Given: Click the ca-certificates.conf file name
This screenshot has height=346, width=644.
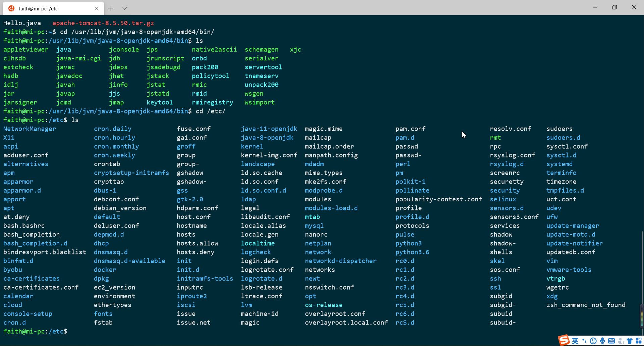Looking at the screenshot, I should point(41,287).
